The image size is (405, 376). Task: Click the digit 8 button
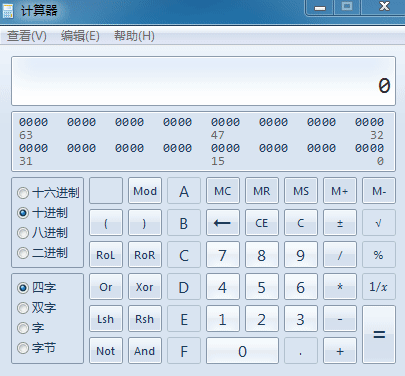(262, 255)
